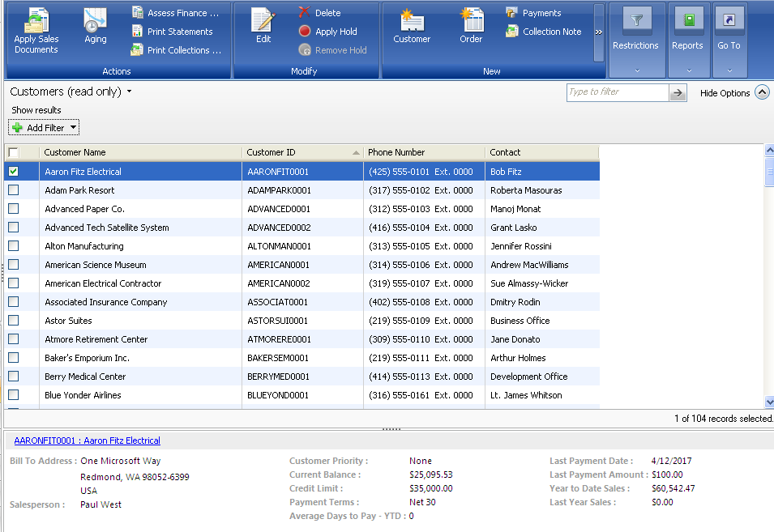Image resolution: width=774 pixels, height=532 pixels.
Task: Click the Type to filter field
Action: point(618,92)
